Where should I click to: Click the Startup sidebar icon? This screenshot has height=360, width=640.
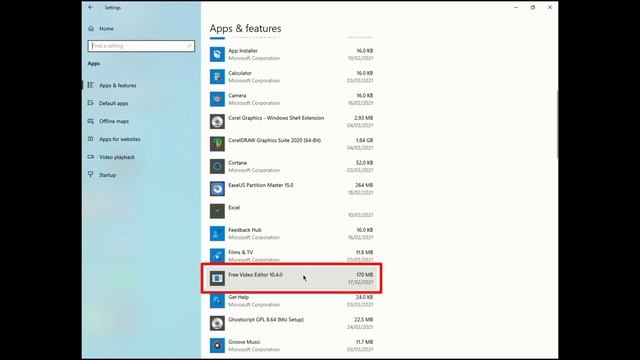coord(91,175)
